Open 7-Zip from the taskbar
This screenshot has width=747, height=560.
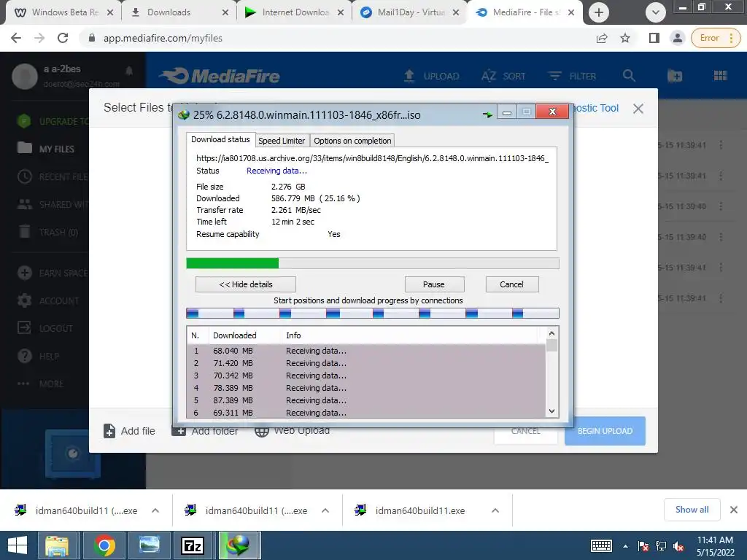click(193, 545)
